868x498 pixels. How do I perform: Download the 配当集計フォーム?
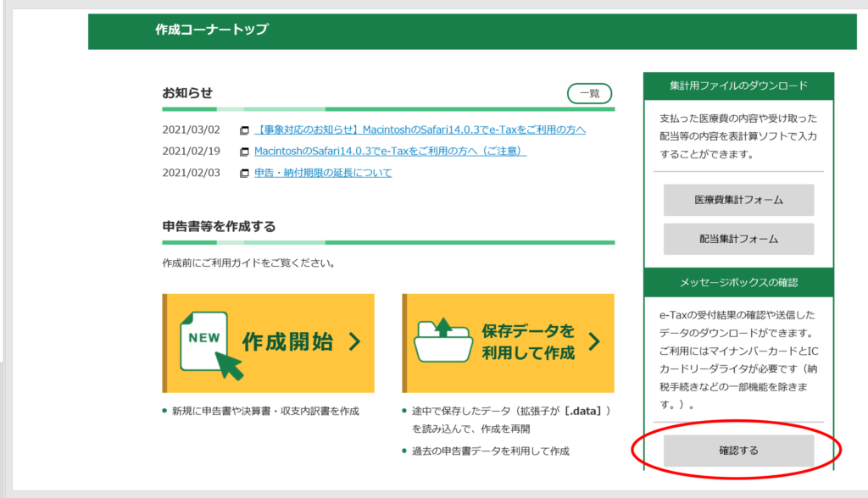pos(738,239)
